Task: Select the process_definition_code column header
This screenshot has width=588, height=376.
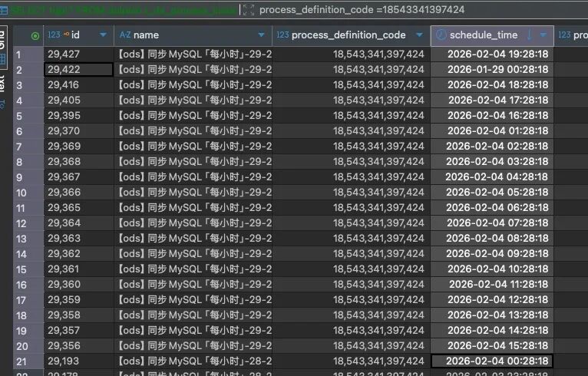Action: tap(351, 35)
